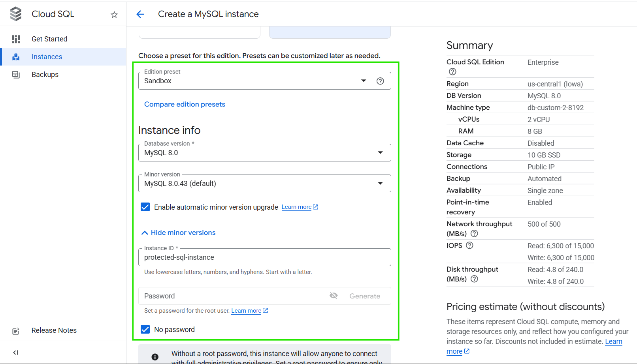637x364 pixels.
Task: Click the Instance ID text field
Action: click(x=264, y=257)
